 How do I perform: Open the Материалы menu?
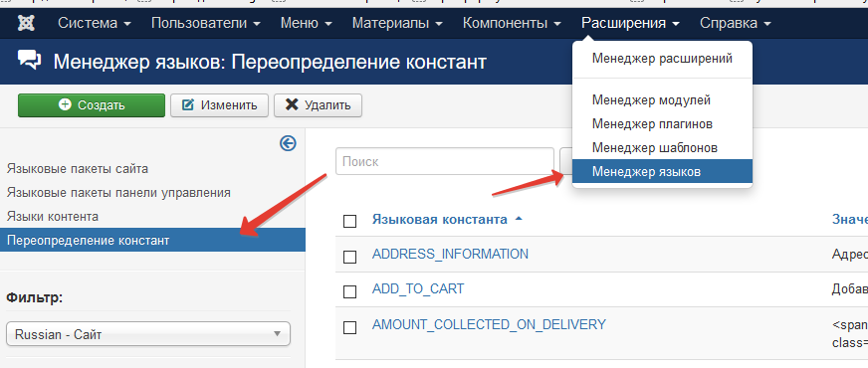tap(397, 23)
